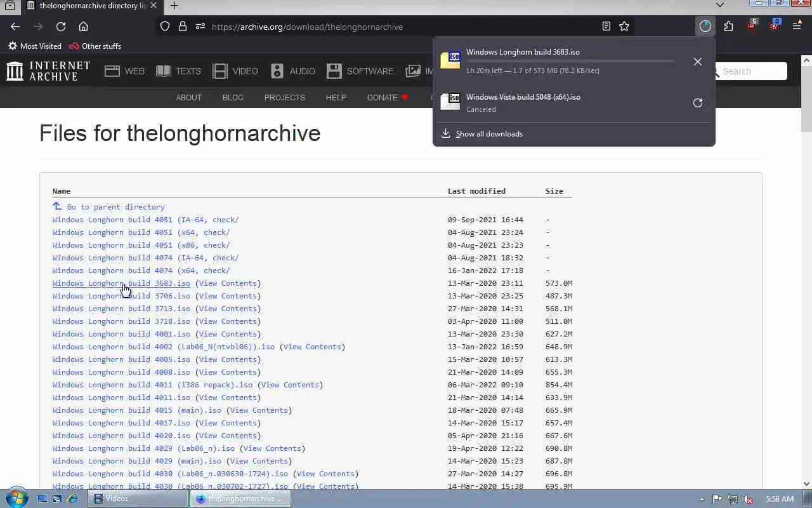Viewport: 812px width, 508px height.
Task: Switch to the Videos taskbar window
Action: pos(138,499)
